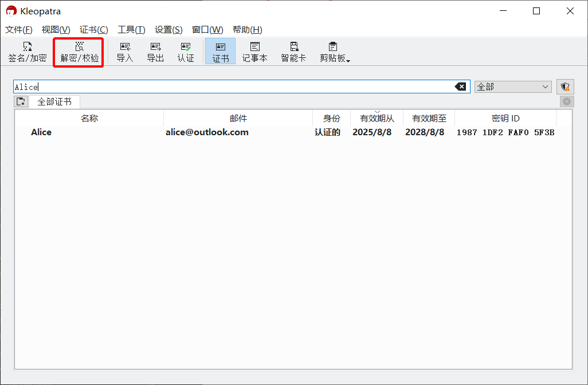Open the 解密/校验 tool
The width and height of the screenshot is (588, 385).
pyautogui.click(x=79, y=52)
